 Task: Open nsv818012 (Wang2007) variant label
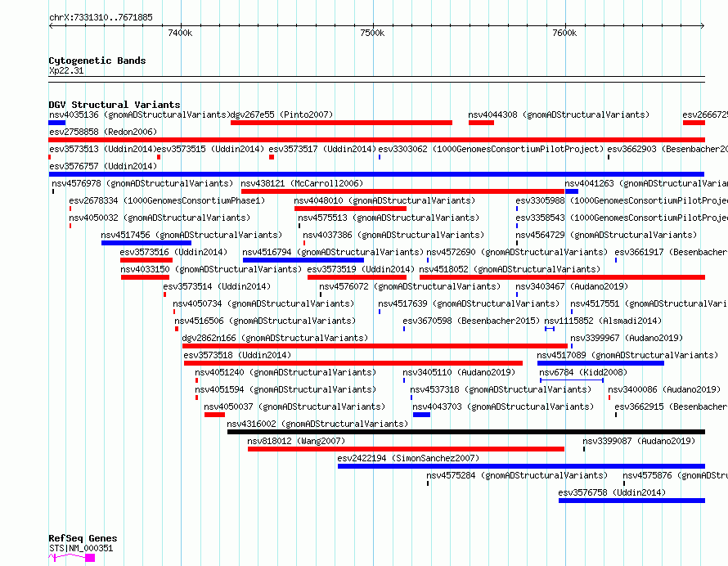coord(296,441)
